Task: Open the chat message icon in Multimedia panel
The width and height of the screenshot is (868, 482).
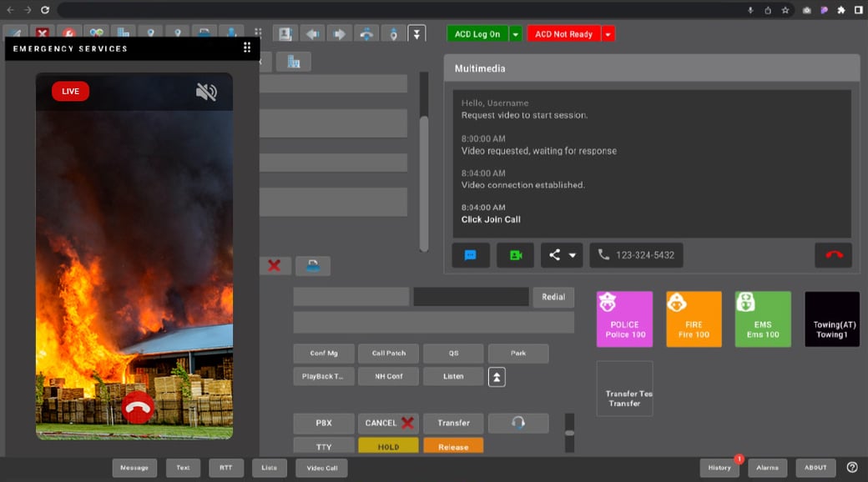Action: [x=471, y=255]
